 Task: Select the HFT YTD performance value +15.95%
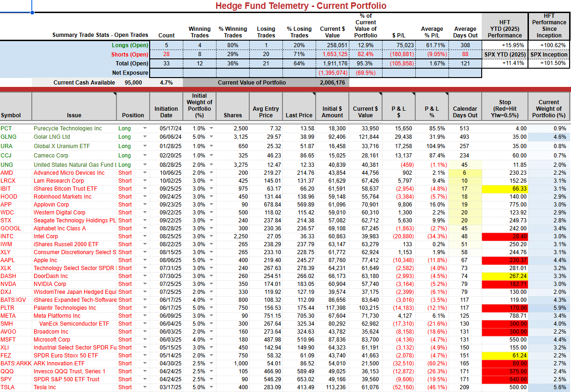pyautogui.click(x=505, y=45)
